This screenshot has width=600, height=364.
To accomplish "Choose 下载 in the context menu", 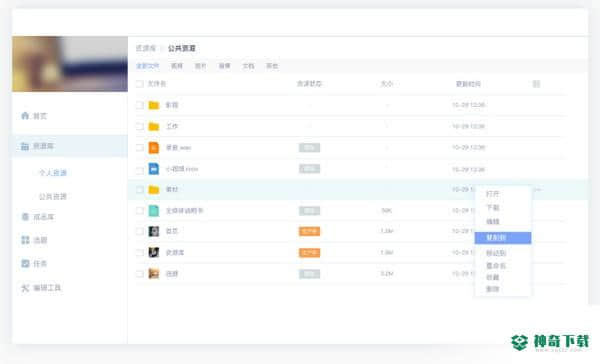I will [492, 208].
